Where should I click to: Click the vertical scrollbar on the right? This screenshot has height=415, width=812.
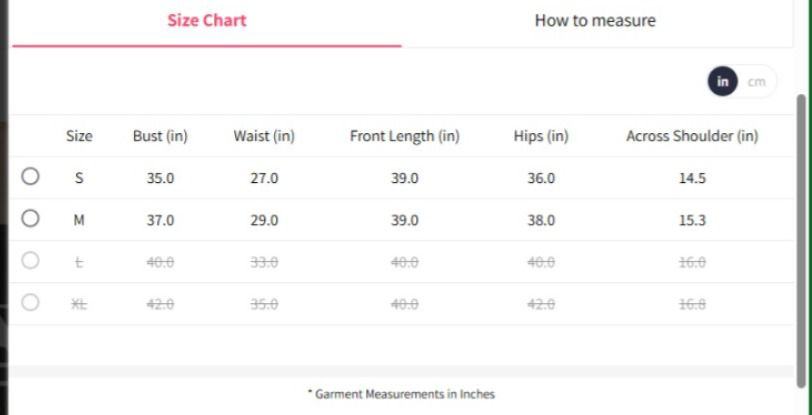pos(800,240)
